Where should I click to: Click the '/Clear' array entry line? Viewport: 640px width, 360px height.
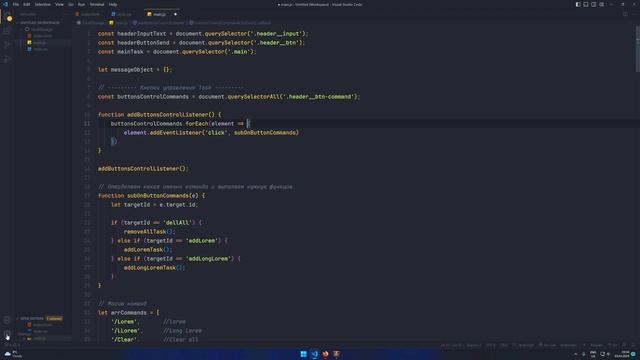click(155, 340)
